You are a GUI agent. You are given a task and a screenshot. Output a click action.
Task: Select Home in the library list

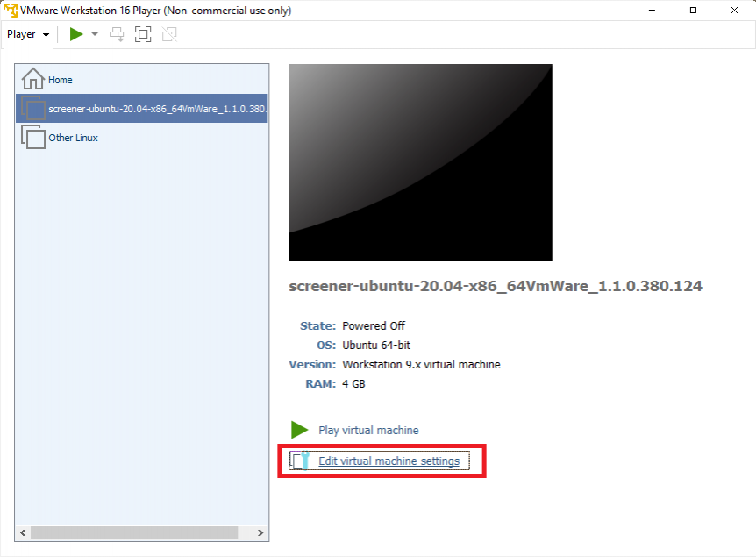60,80
